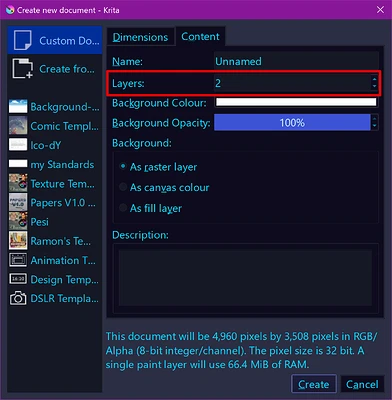
Task: Click the Animation T... label
Action: click(x=63, y=260)
